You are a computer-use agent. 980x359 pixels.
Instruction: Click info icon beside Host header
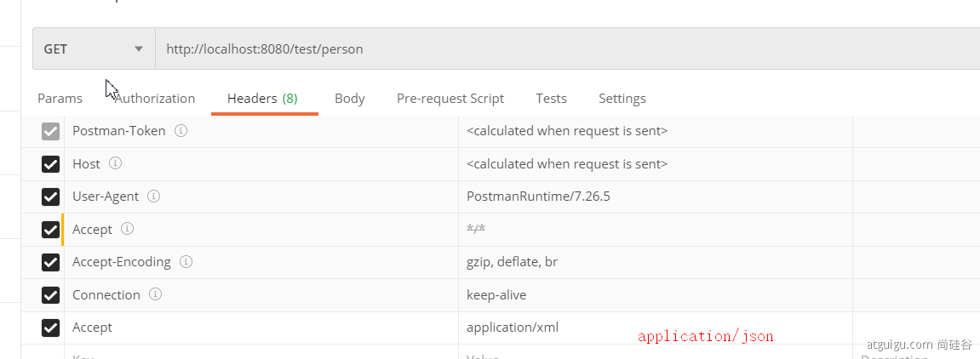tap(115, 163)
